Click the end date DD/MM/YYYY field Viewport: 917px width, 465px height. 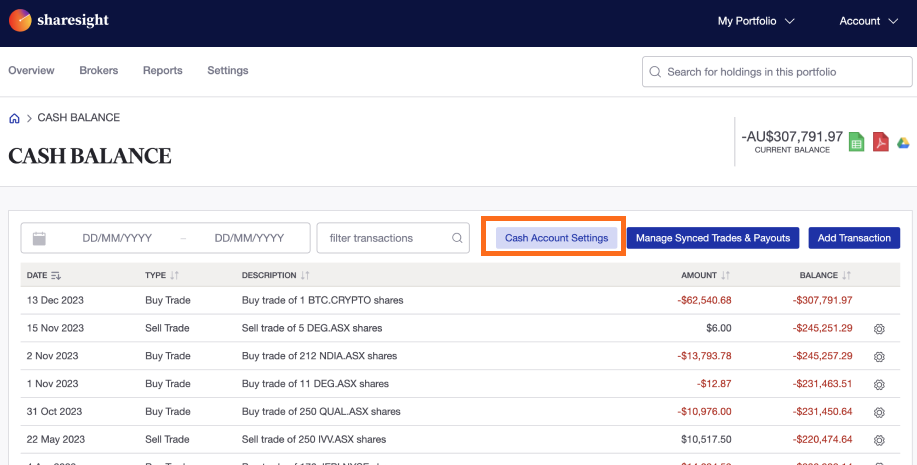coord(249,238)
